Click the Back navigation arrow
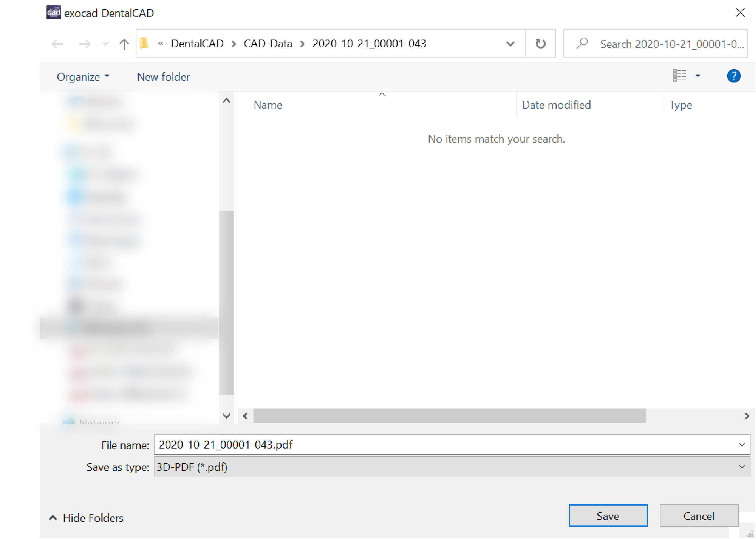The image size is (756, 539). tap(57, 44)
